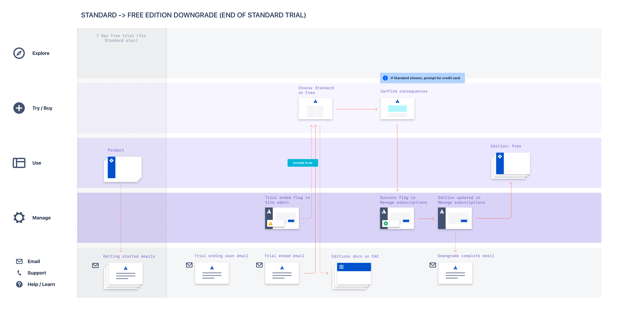644x327 pixels.
Task: Click Jira diamond icon on Product thumbnail
Action: click(x=111, y=161)
